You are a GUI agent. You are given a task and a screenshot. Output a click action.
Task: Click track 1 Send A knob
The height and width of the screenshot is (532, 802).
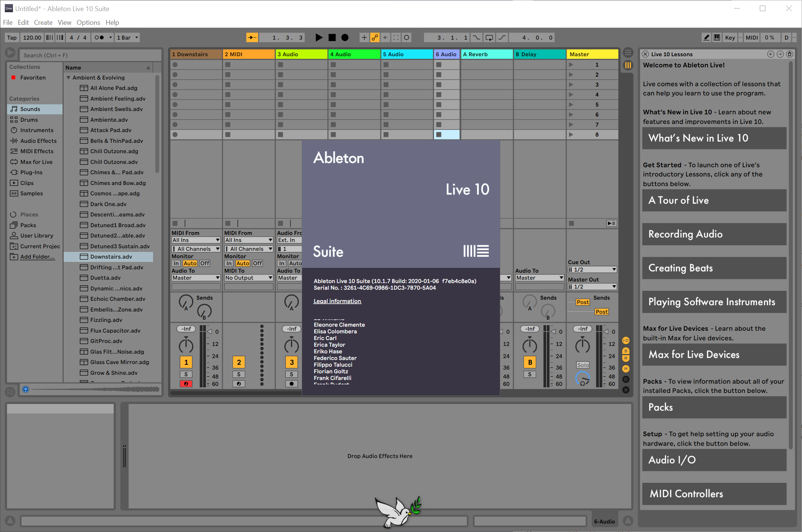pos(186,302)
